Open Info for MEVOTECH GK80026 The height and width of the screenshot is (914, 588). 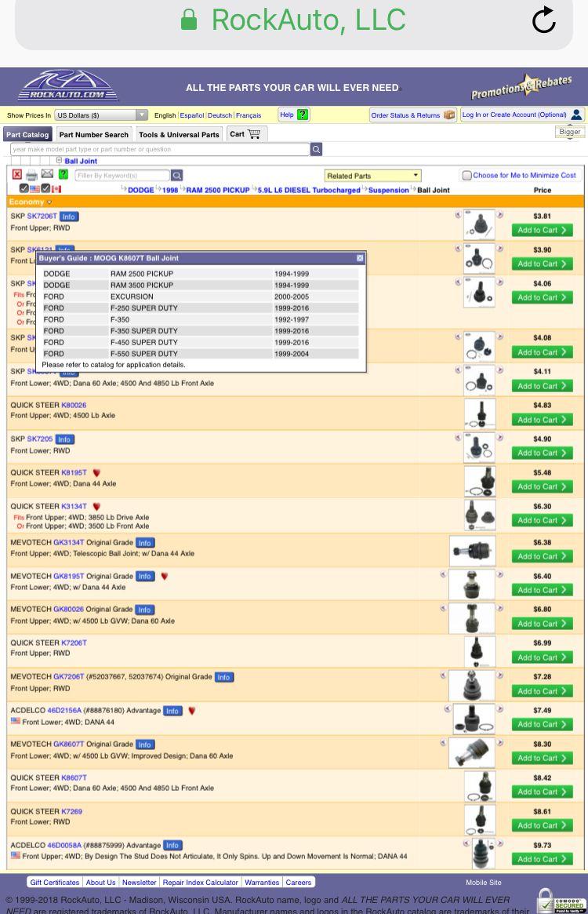click(x=144, y=610)
